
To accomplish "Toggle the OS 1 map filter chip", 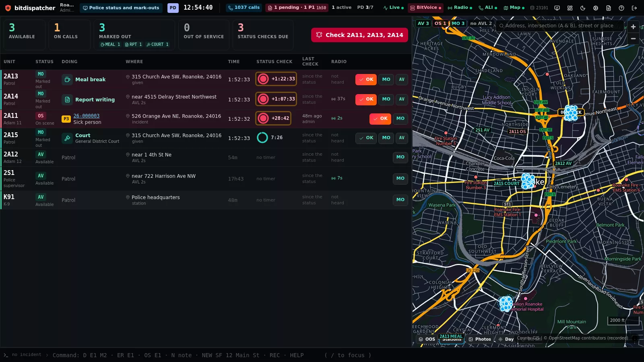I will tap(440, 23).
